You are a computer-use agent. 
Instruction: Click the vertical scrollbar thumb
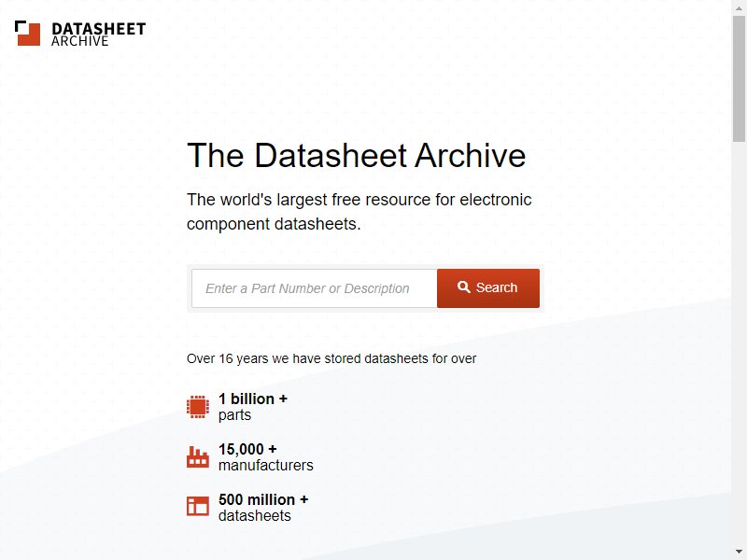coord(739,78)
